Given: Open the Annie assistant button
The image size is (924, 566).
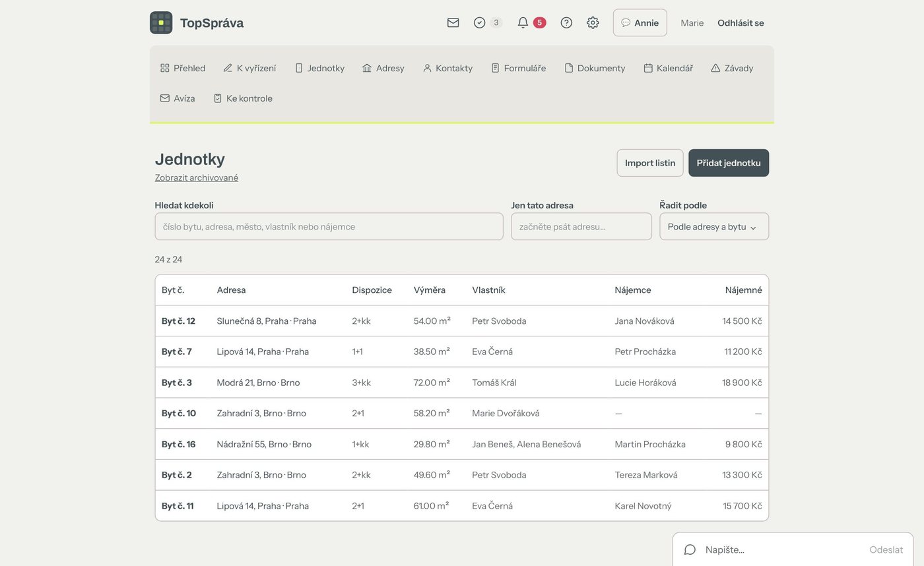Looking at the screenshot, I should [640, 22].
